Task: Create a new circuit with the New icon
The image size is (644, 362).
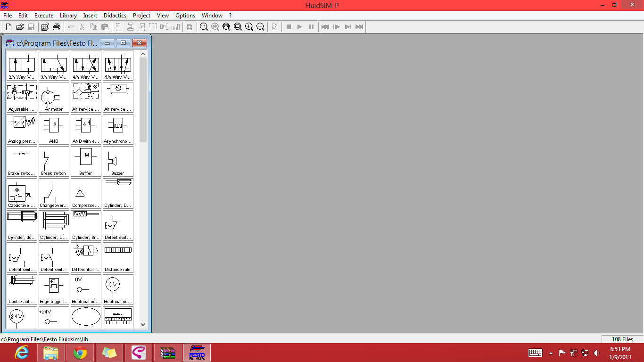Action: 8,27
